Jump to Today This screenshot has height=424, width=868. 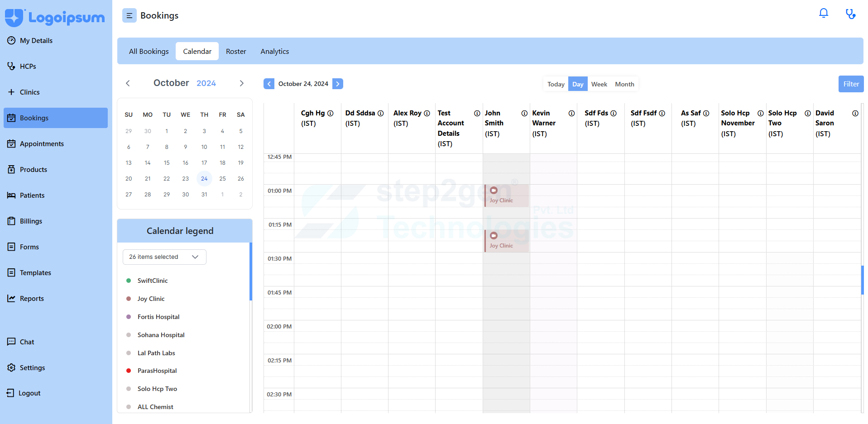tap(556, 84)
